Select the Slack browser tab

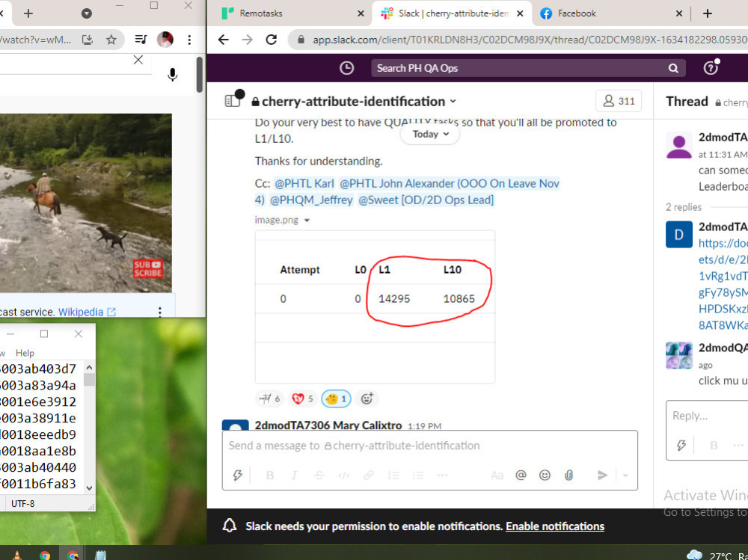[451, 13]
